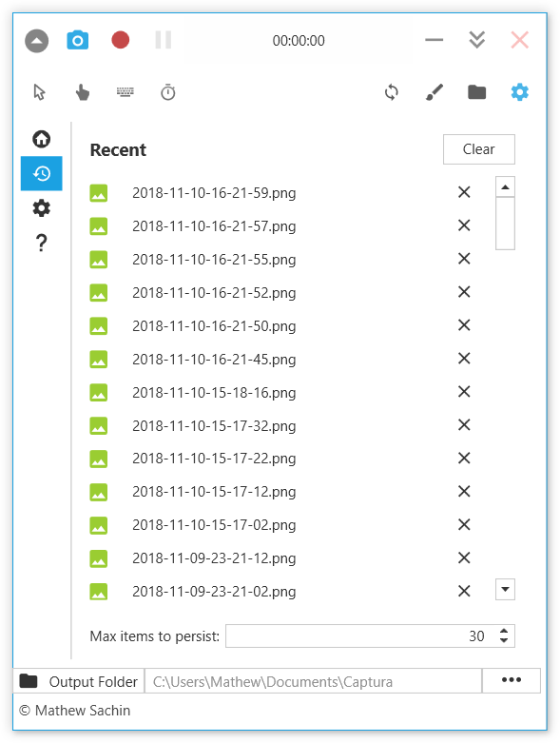The height and width of the screenshot is (743, 560).
Task: Toggle the mouse clicks hand icon
Action: pos(83,92)
